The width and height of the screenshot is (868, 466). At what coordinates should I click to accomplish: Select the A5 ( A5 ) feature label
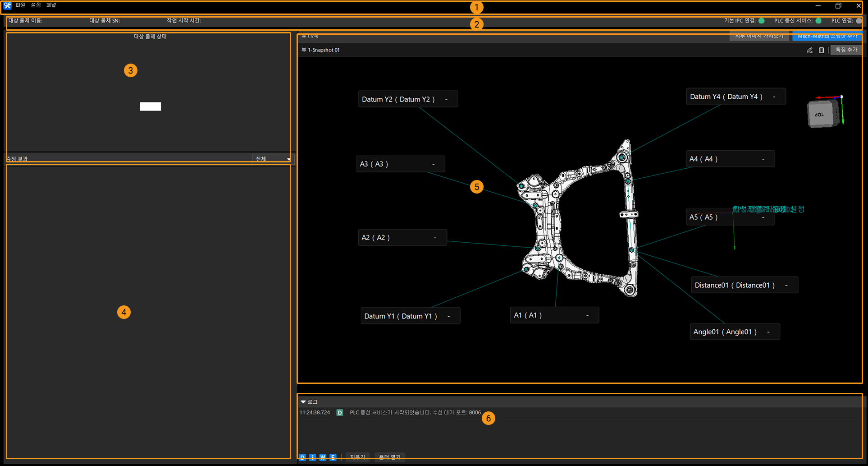click(x=731, y=217)
